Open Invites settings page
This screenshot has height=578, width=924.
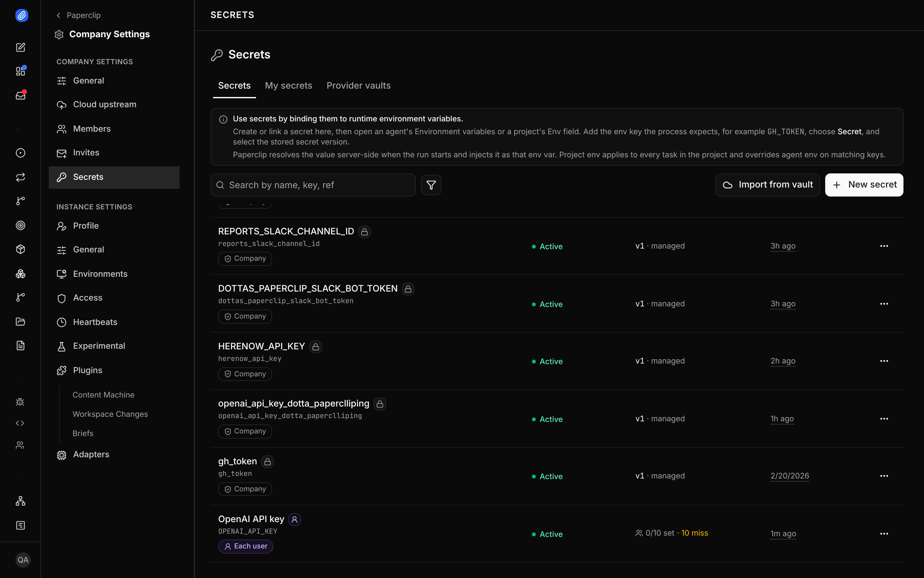[x=114, y=153]
